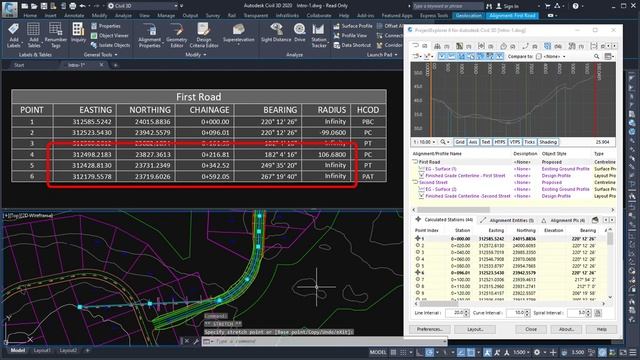The width and height of the screenshot is (640, 360).
Task: Open the Analyze ribbon tab
Action: point(123,16)
